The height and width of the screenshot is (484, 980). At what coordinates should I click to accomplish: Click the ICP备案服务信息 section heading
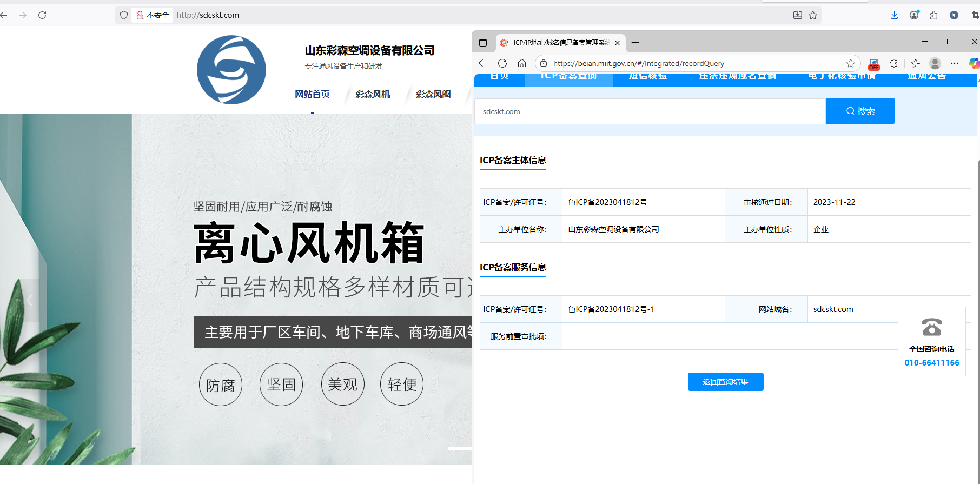[513, 267]
